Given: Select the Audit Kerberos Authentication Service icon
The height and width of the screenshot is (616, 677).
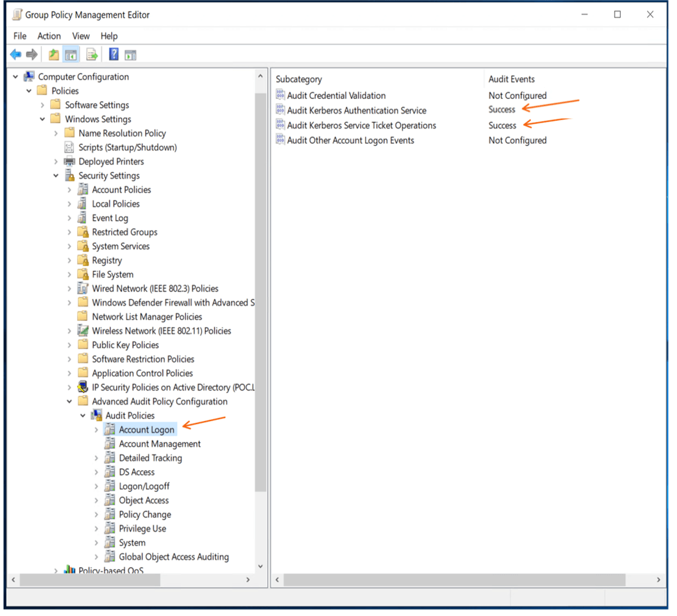Looking at the screenshot, I should coord(280,111).
